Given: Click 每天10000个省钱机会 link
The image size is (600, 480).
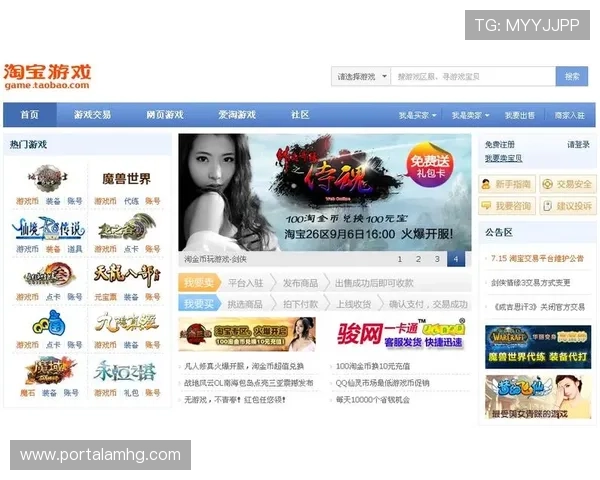Looking at the screenshot, I should click(373, 400).
